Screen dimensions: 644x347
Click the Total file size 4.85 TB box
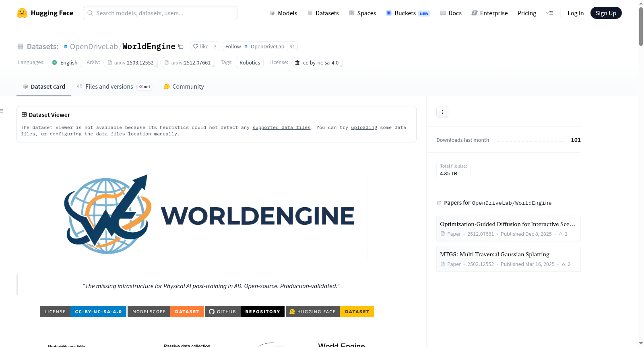(453, 170)
